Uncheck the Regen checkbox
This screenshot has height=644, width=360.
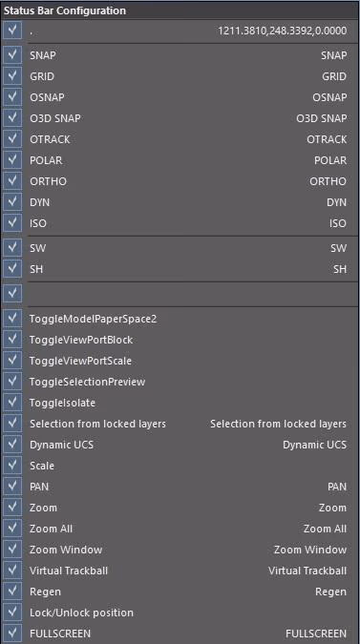coord(11,591)
